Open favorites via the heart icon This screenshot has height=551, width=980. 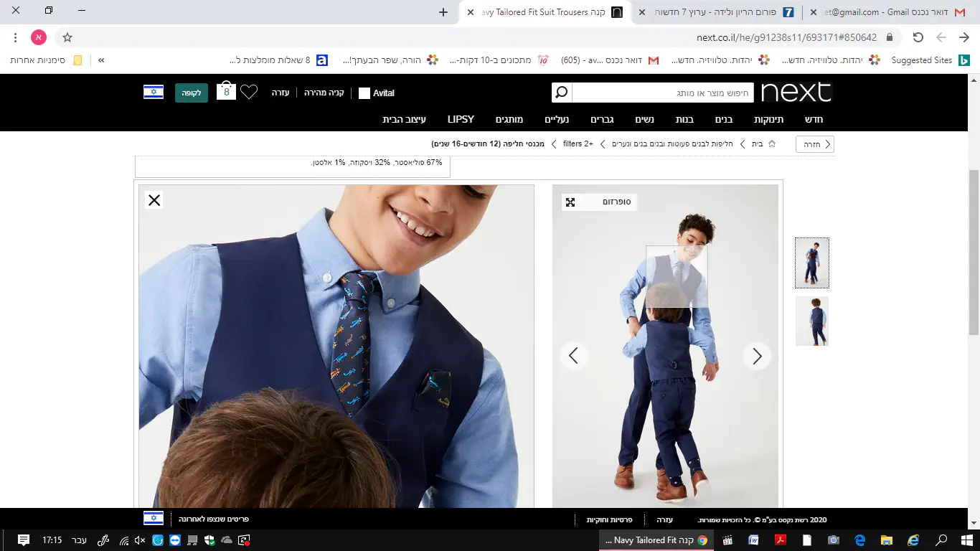[248, 92]
